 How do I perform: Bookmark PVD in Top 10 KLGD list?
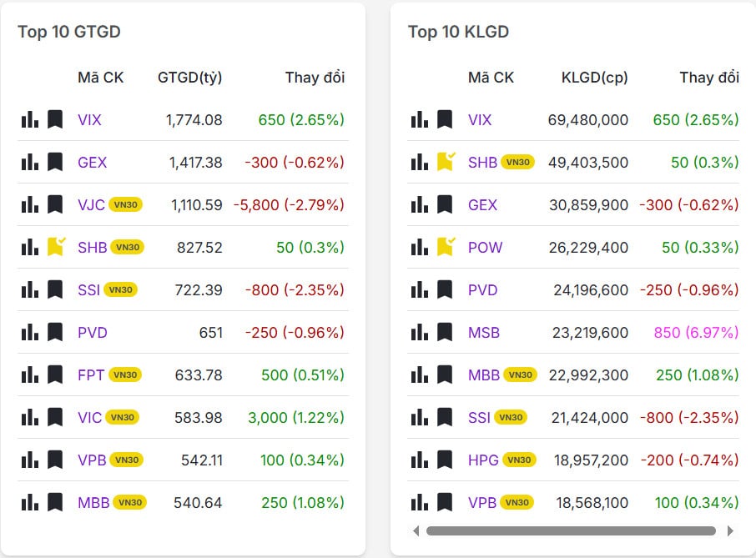(445, 290)
